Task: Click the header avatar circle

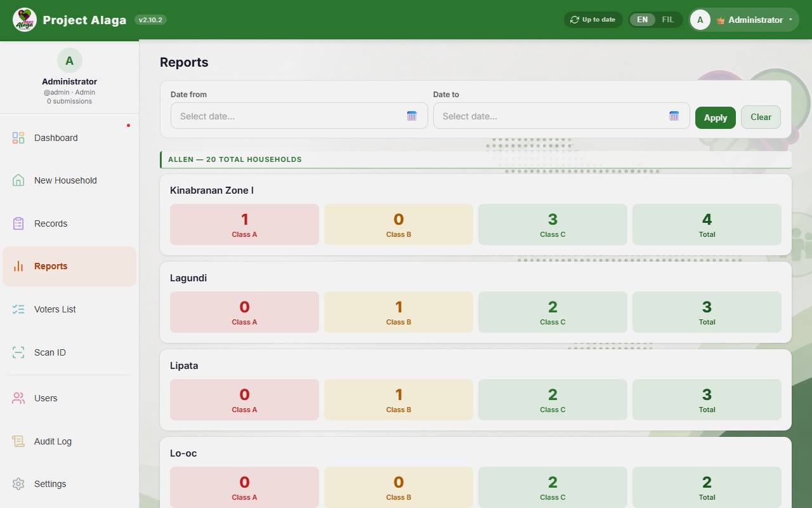Action: pos(700,20)
